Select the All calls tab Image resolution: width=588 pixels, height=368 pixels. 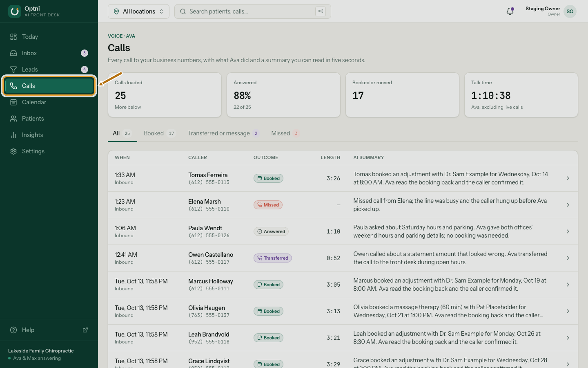122,133
